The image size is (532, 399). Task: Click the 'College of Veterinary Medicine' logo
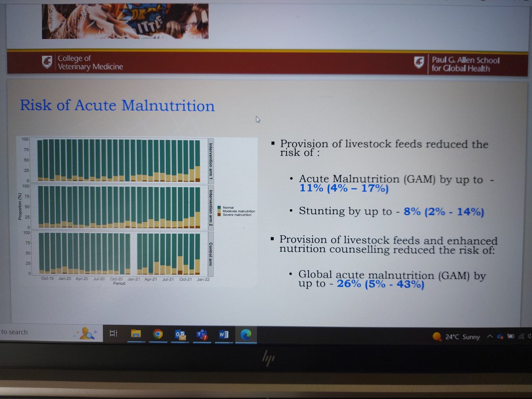(x=82, y=63)
